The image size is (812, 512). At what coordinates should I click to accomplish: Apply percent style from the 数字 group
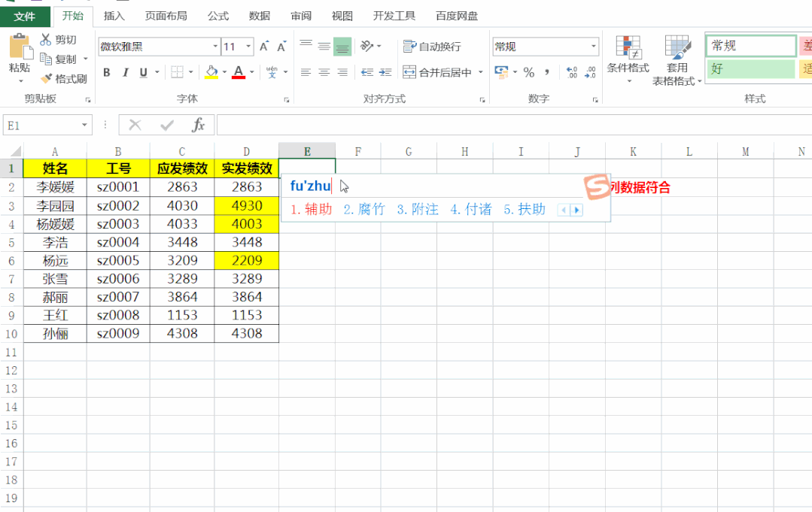pos(528,71)
